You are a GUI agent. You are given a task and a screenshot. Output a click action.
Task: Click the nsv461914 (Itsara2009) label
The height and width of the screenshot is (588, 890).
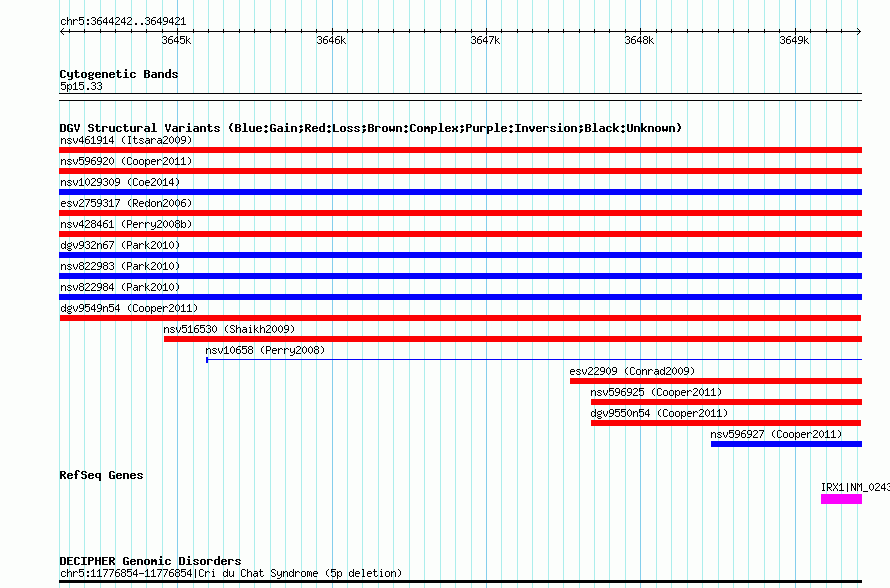tap(126, 140)
